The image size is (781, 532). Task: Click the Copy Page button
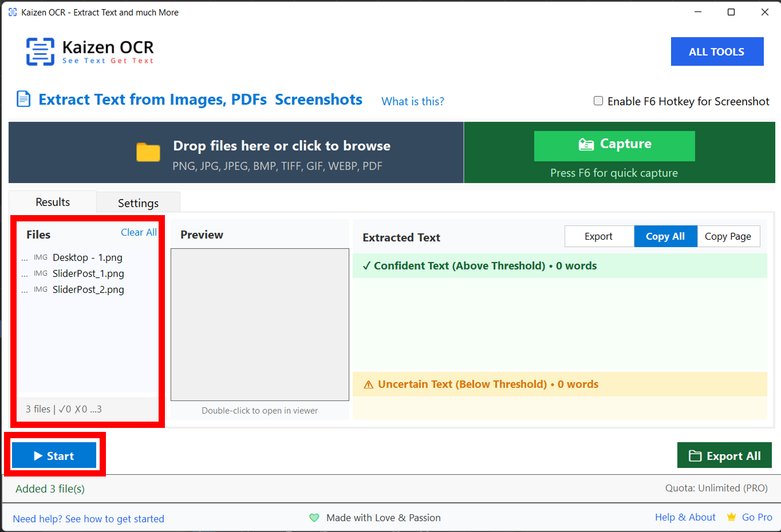point(728,236)
